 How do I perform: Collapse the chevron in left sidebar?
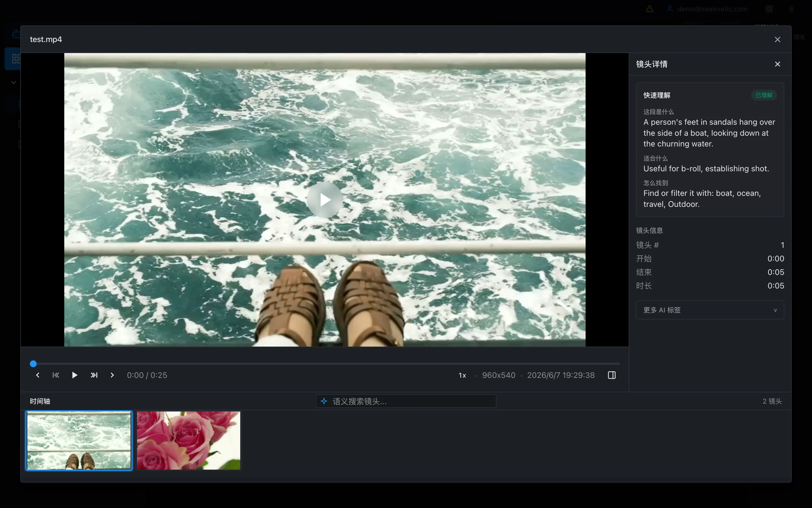tap(14, 82)
